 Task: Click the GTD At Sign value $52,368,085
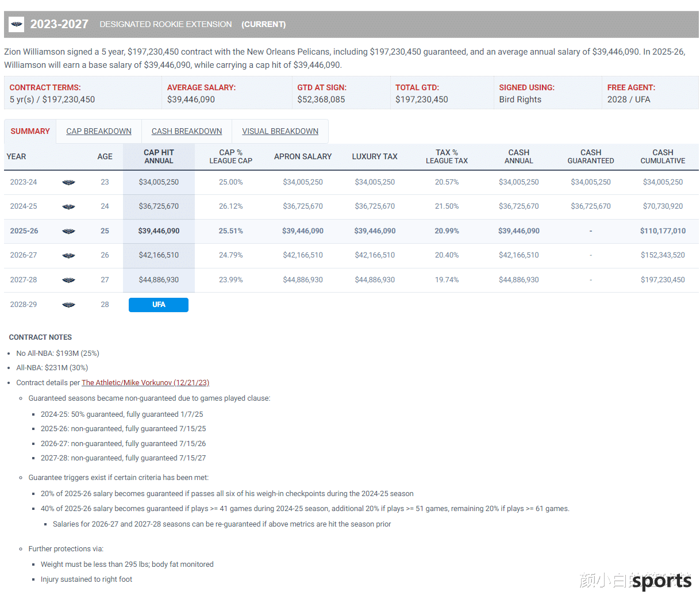[321, 99]
